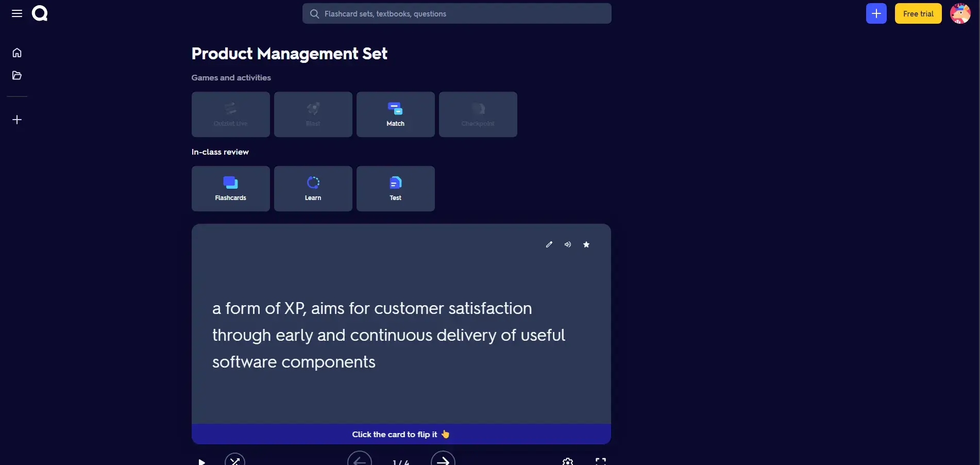Start flashcard autoplay
Screen dimensions: 980x465
point(202,461)
